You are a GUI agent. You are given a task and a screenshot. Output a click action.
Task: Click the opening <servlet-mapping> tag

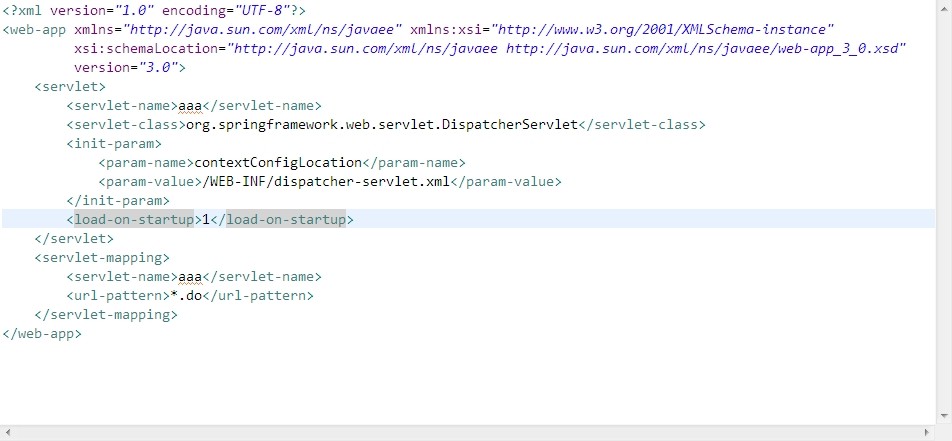(102, 257)
